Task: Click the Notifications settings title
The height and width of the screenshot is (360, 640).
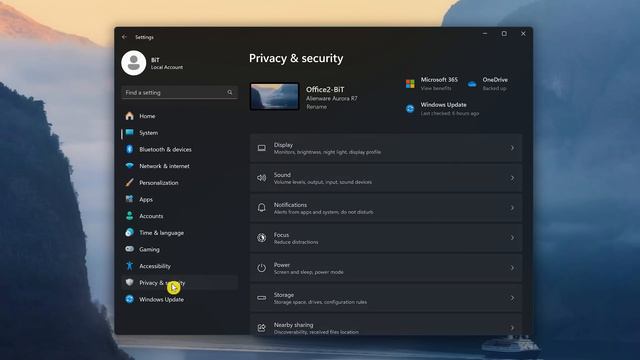Action: click(x=290, y=205)
